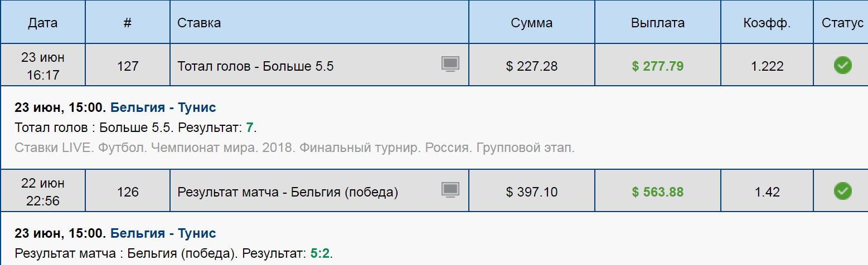Click the Коэфф. column header
Viewport: 868px width, 265px height.
[x=767, y=23]
